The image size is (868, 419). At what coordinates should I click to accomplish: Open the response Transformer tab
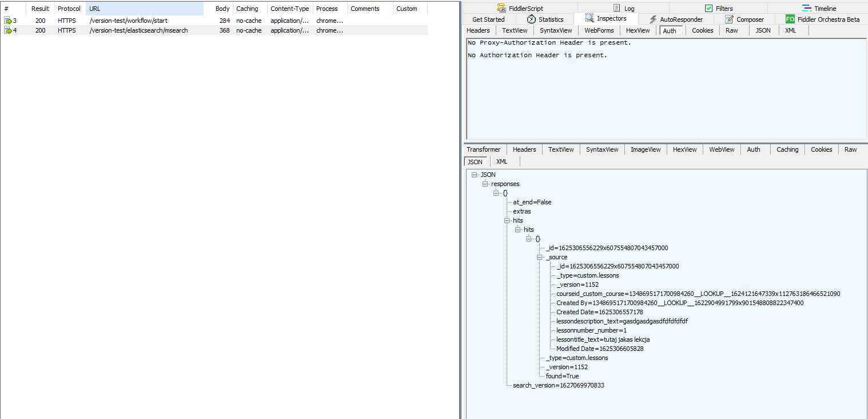(x=483, y=149)
